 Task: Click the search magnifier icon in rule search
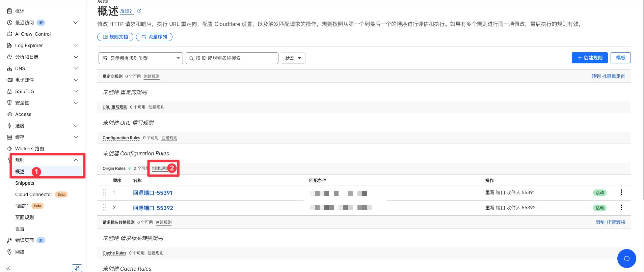[191, 58]
